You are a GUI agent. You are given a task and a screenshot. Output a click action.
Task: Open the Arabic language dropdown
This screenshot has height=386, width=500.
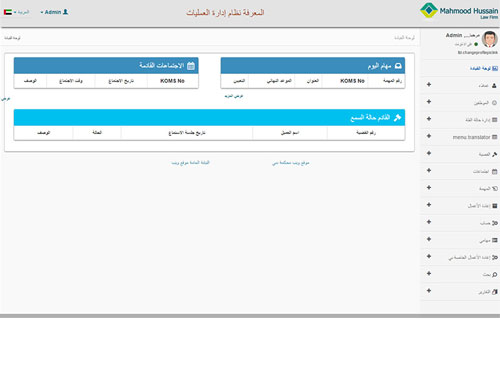pos(21,12)
